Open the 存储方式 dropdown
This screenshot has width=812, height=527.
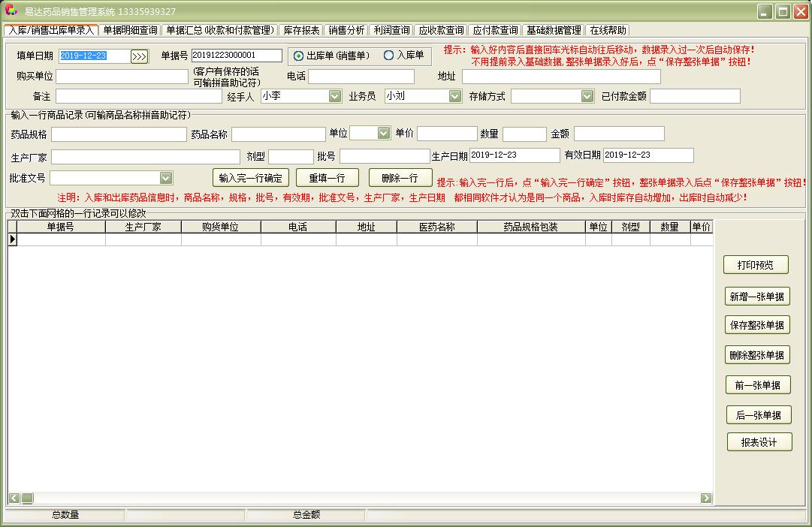click(587, 96)
